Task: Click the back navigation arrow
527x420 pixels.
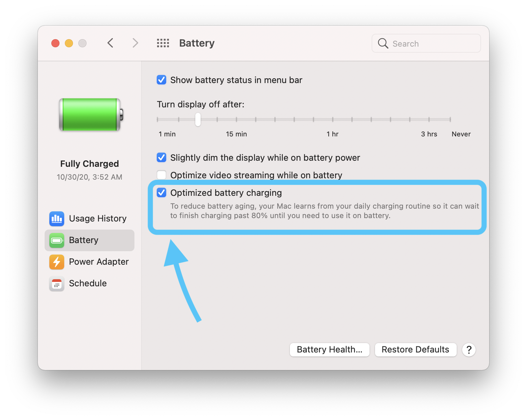Action: [110, 43]
